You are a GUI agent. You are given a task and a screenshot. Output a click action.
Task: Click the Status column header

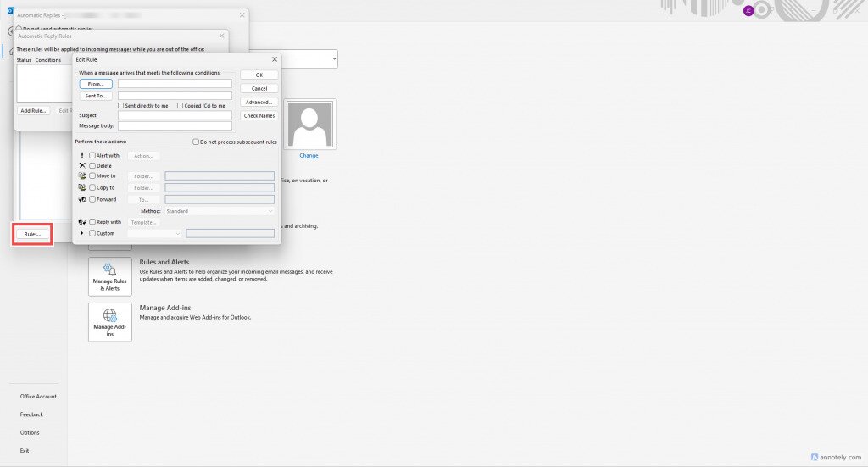(24, 60)
